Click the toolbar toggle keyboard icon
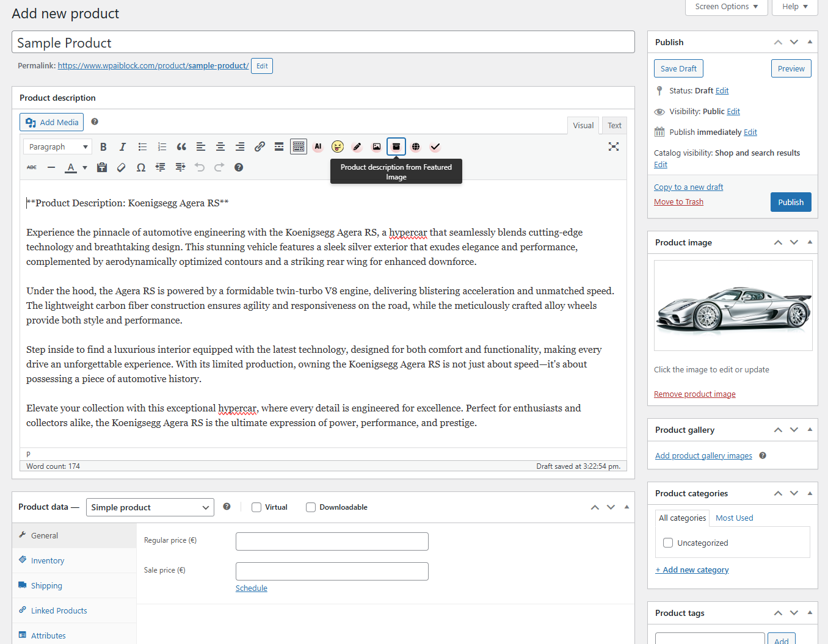Viewport: 828px width, 644px height. pos(299,147)
